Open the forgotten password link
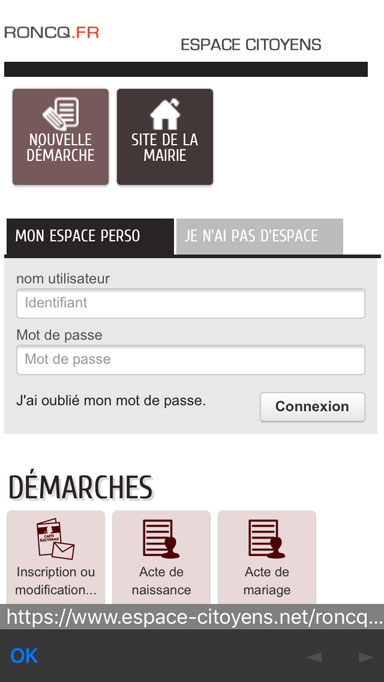Viewport: 384px width, 682px height. click(x=111, y=401)
